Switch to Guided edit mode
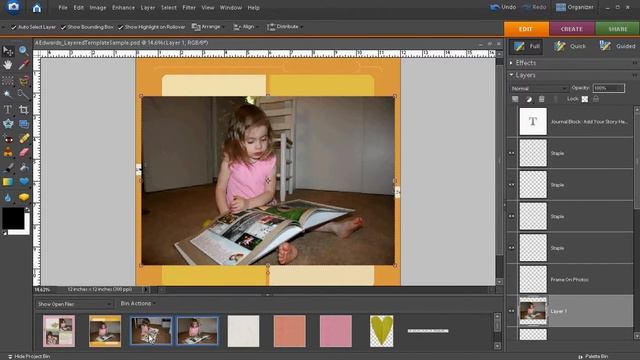 pyautogui.click(x=617, y=46)
